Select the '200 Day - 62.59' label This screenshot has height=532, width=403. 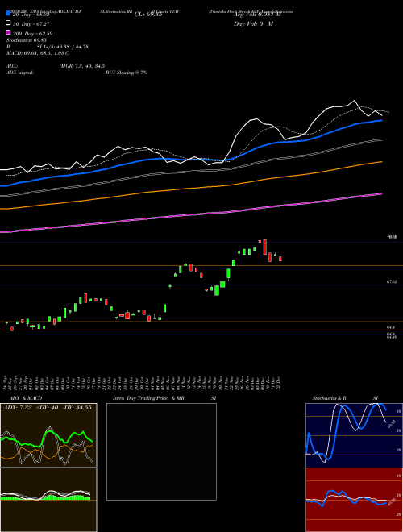click(x=32, y=34)
